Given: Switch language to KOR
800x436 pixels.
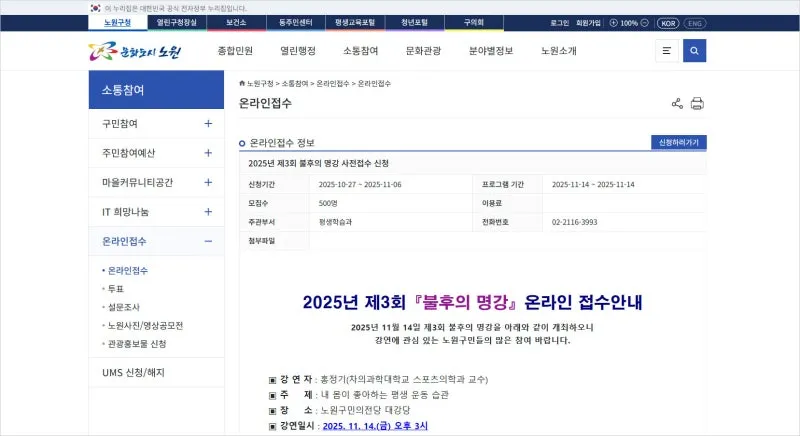Looking at the screenshot, I should tap(668, 22).
